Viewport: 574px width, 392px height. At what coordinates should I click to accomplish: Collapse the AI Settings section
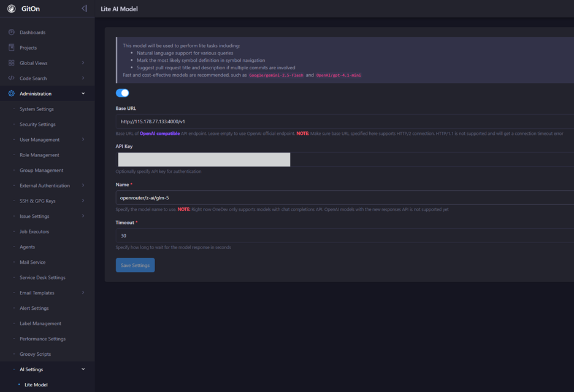click(x=83, y=369)
